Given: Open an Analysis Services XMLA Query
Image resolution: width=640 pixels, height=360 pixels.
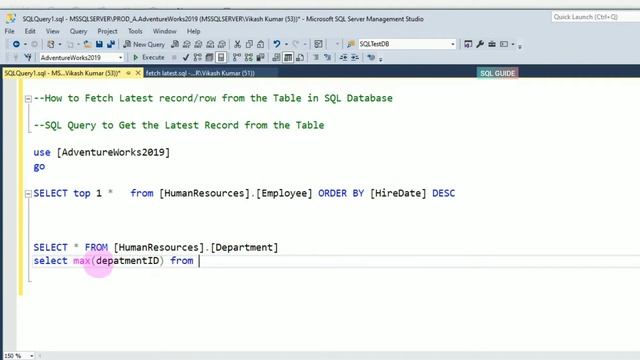Looking at the screenshot, I should pos(210,44).
